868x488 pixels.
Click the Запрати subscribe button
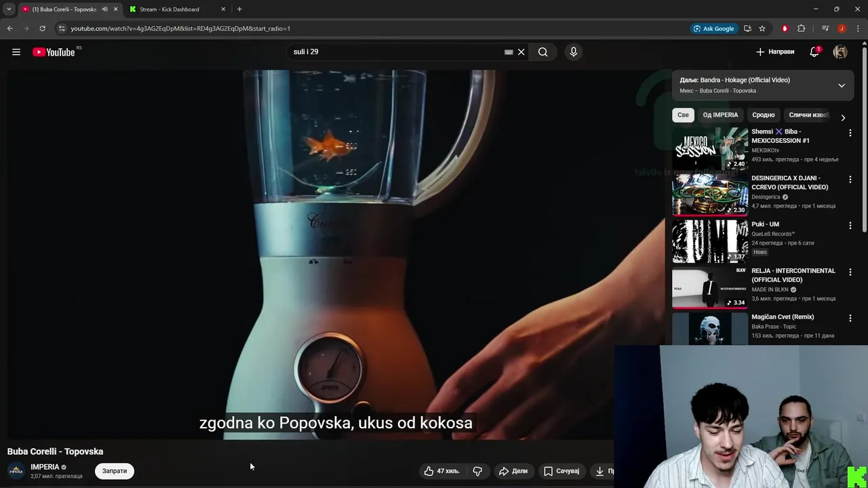click(x=115, y=471)
